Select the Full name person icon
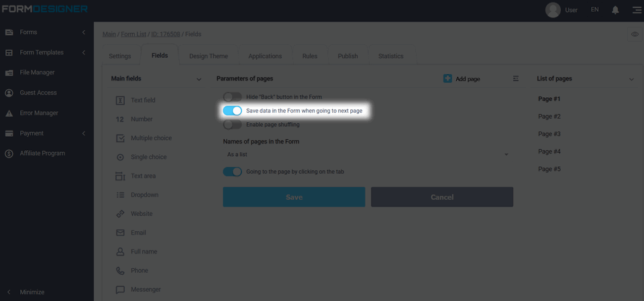This screenshot has height=301, width=644. (120, 251)
